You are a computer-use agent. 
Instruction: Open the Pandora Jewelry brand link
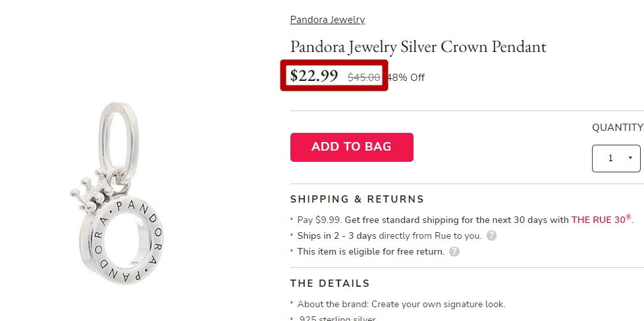327,20
